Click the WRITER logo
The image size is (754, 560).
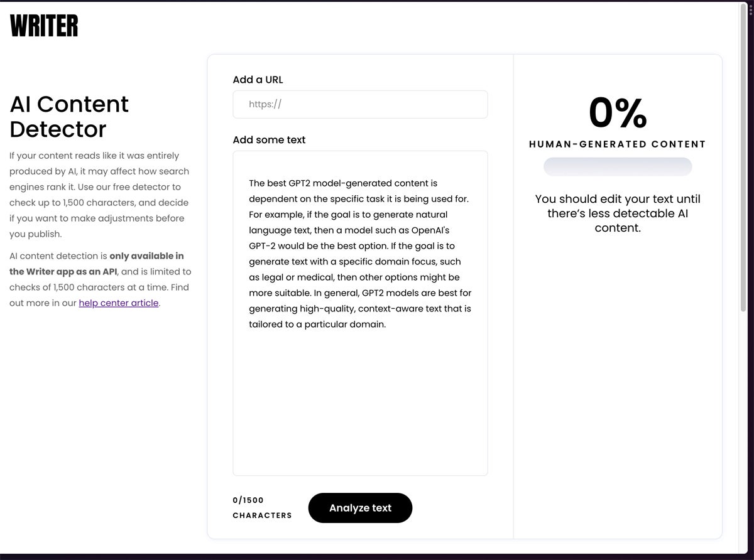44,26
